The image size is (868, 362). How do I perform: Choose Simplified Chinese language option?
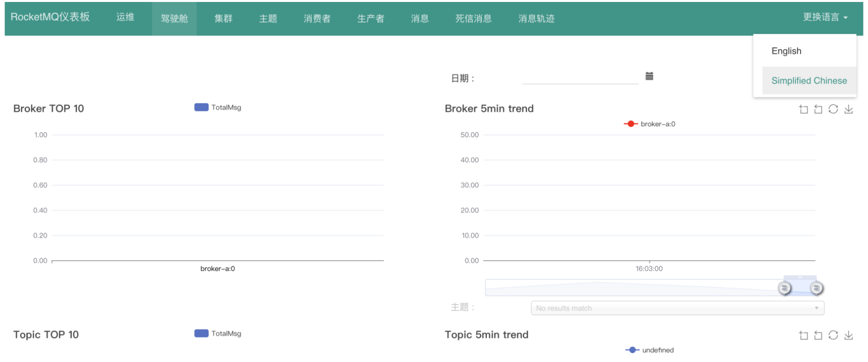(x=809, y=80)
